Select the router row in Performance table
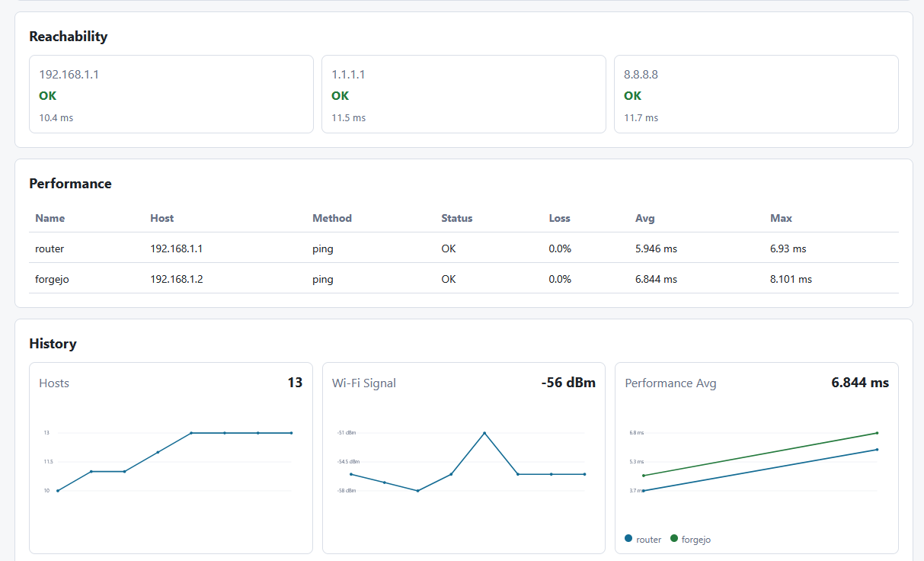 point(464,248)
